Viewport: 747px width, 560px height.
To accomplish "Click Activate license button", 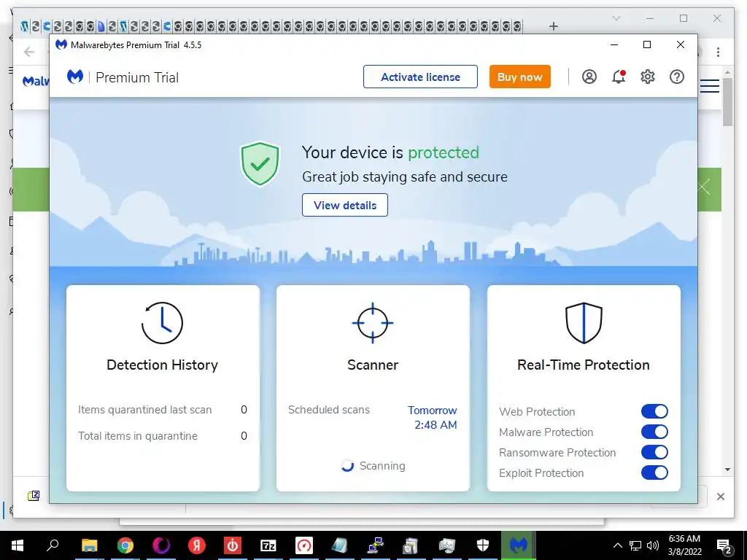I will point(420,77).
